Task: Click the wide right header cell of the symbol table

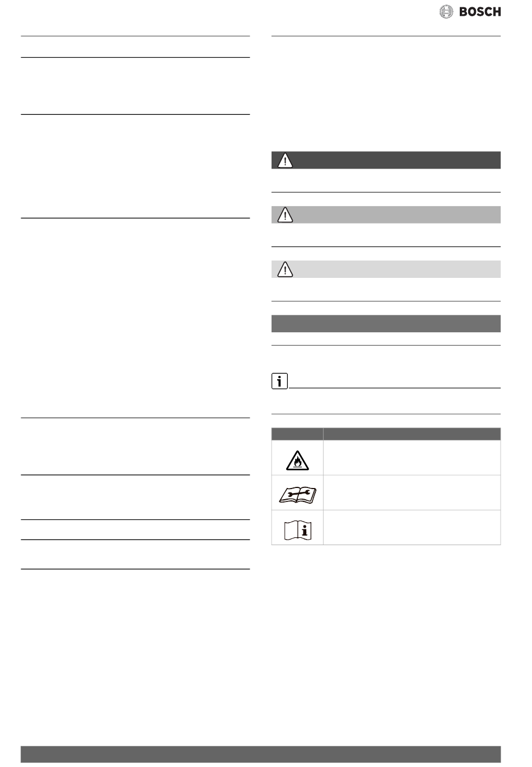Action: 412,434
